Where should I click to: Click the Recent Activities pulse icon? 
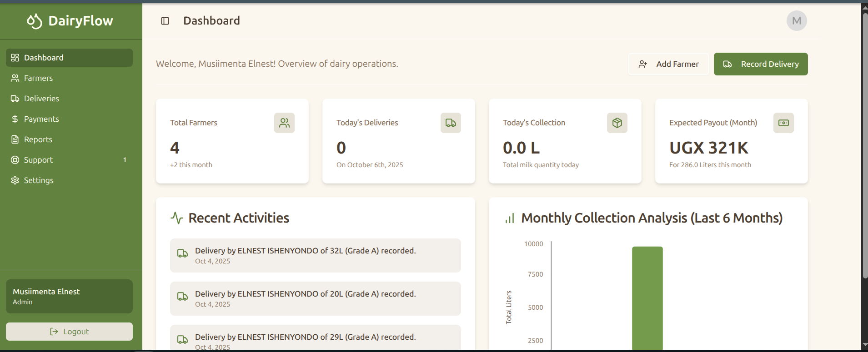pos(176,218)
